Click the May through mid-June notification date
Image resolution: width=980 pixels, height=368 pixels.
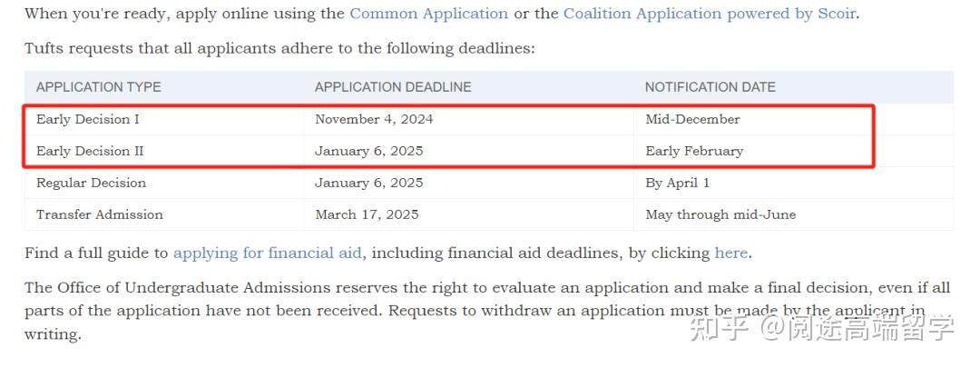click(720, 214)
